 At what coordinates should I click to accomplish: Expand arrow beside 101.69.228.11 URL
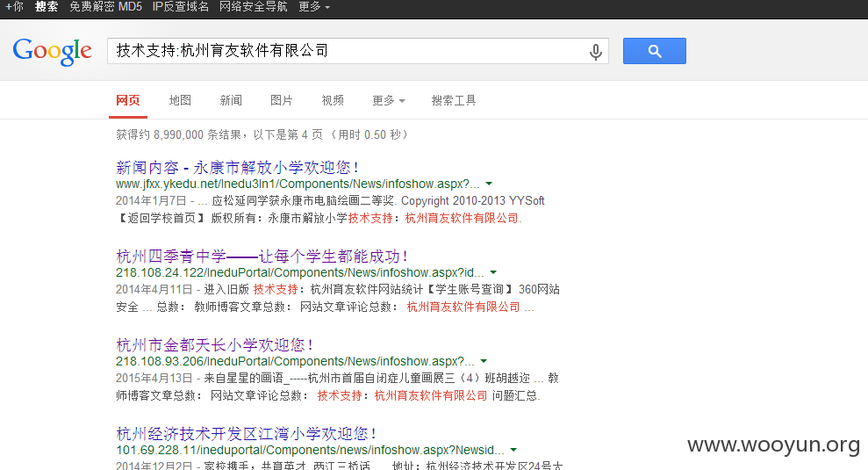[513, 450]
